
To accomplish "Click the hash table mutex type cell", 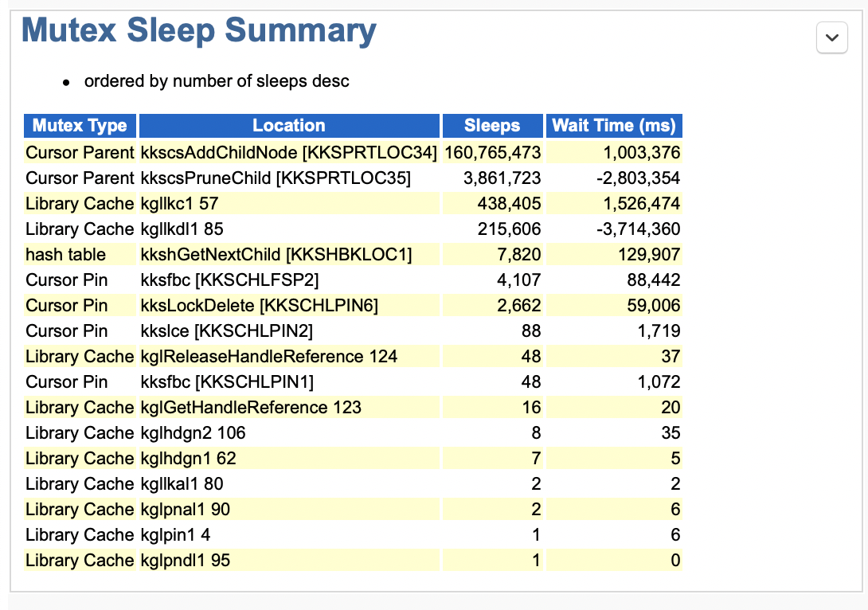I will pyautogui.click(x=65, y=254).
